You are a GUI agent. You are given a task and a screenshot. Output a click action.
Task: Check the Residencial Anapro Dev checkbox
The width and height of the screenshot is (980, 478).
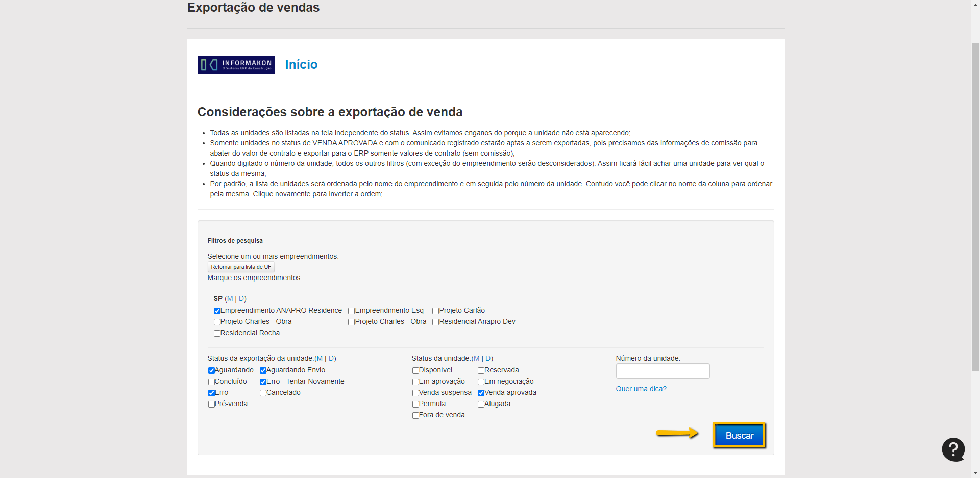(435, 322)
